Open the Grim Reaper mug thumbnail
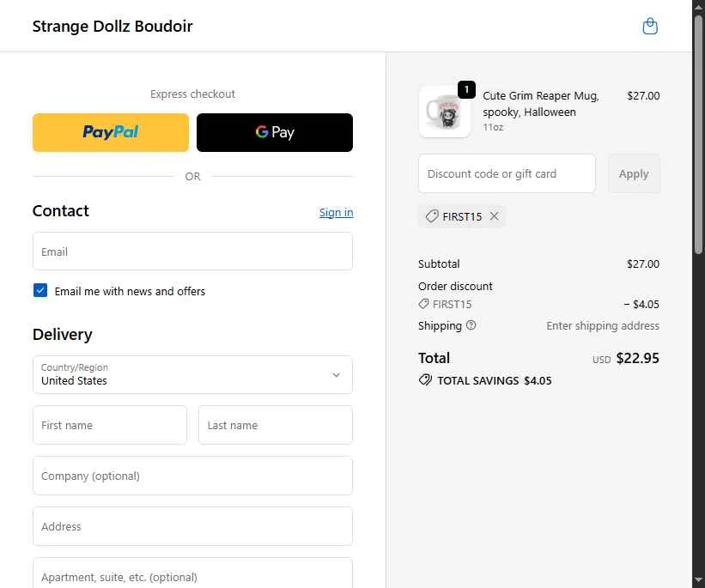 coord(445,112)
